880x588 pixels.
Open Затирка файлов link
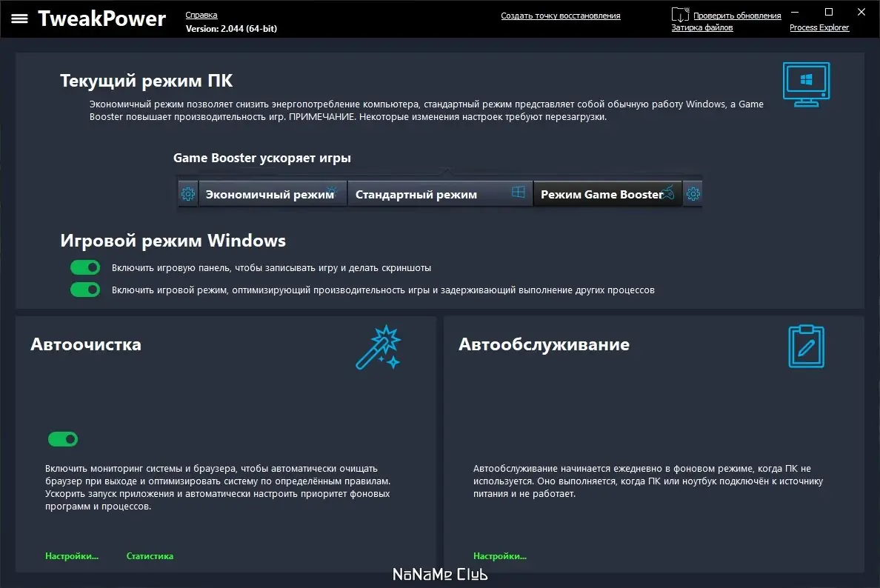point(702,27)
